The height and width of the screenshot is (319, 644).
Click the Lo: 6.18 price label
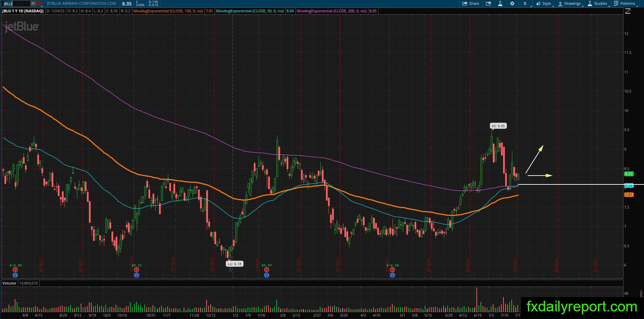235,264
